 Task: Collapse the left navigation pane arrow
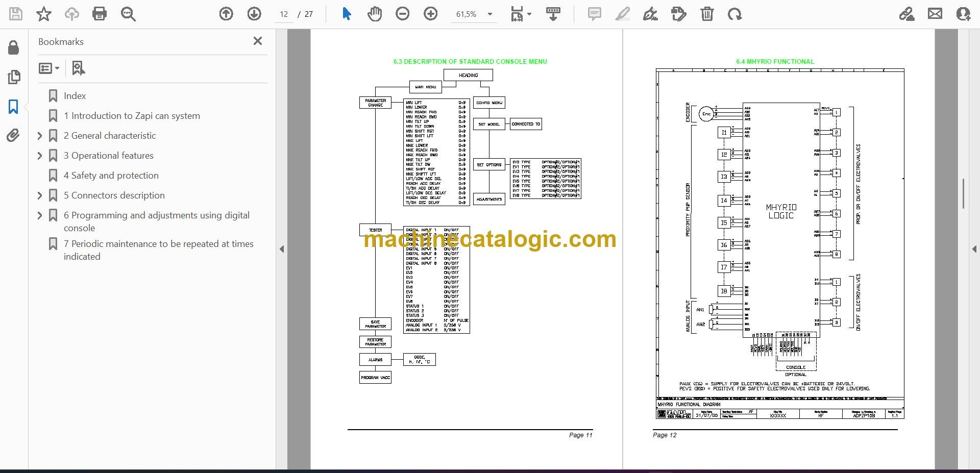(282, 249)
